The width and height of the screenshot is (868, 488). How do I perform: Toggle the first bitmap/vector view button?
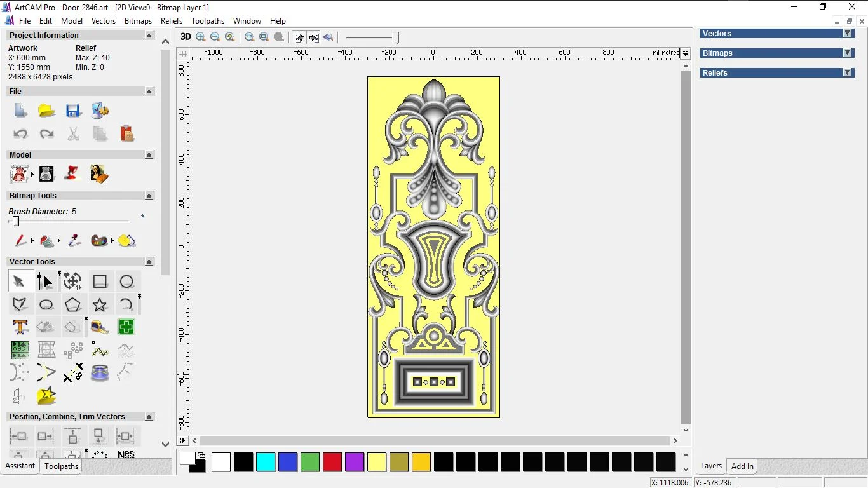tap(300, 37)
